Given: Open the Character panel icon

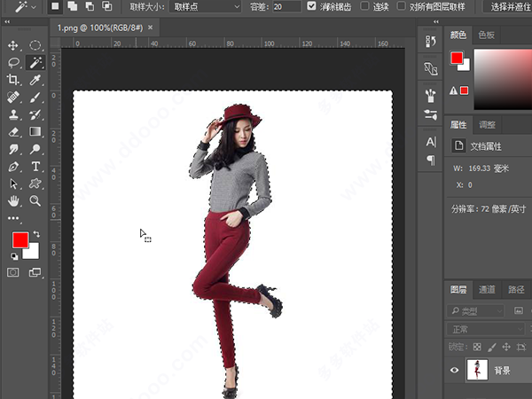Looking at the screenshot, I should coord(431,142).
